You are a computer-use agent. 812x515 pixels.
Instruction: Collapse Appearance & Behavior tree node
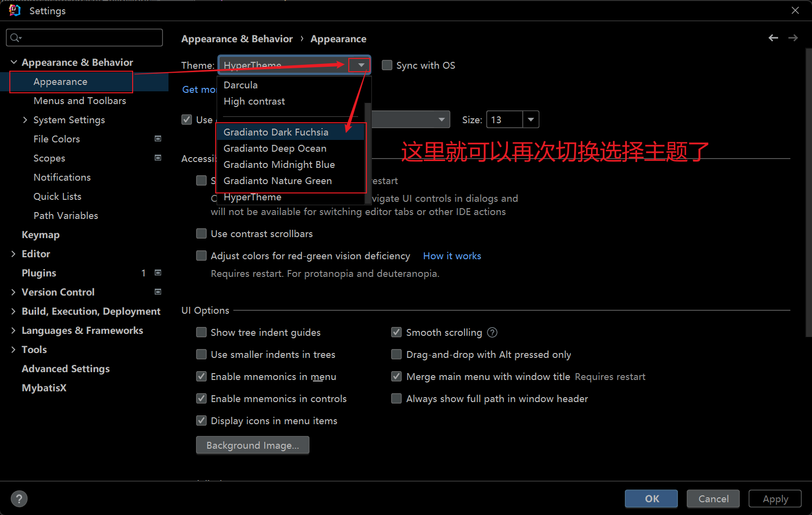[x=14, y=62]
